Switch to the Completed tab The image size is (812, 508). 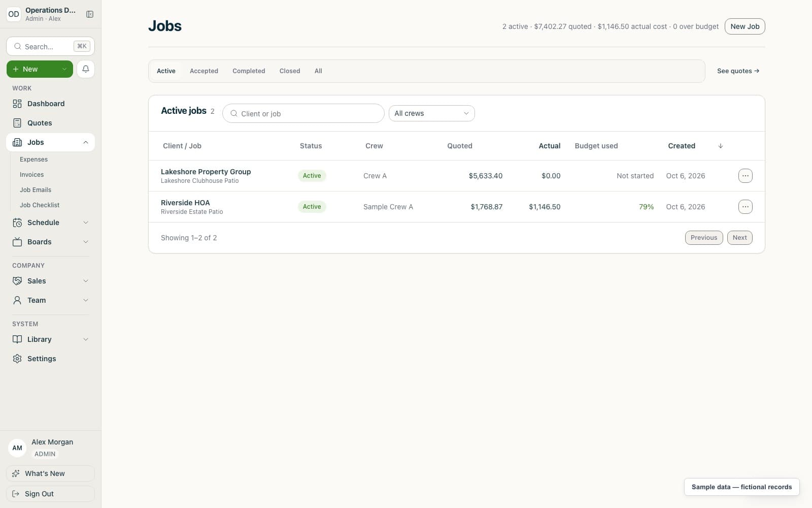coord(249,71)
